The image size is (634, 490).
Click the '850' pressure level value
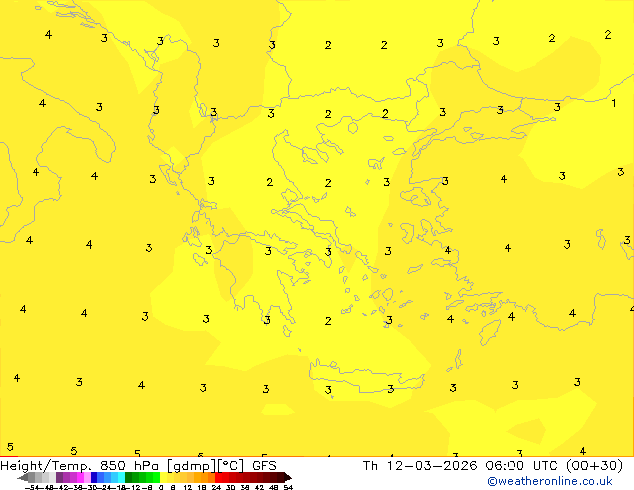113,466
